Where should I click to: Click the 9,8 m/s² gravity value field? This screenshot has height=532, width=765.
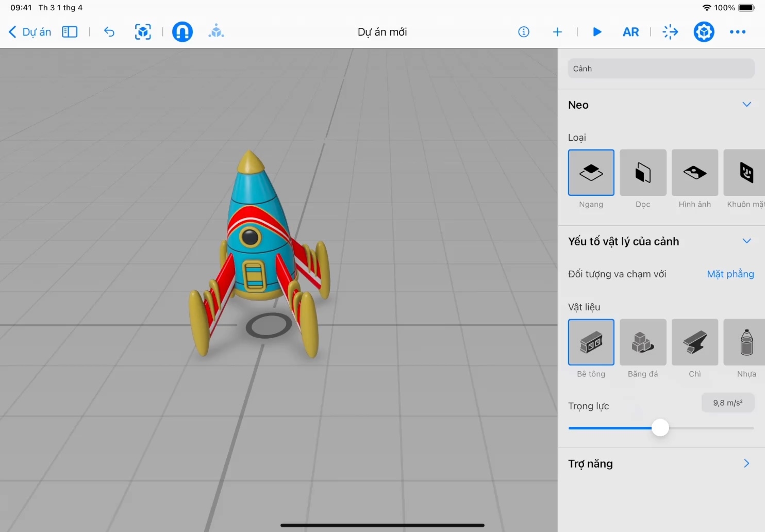728,403
